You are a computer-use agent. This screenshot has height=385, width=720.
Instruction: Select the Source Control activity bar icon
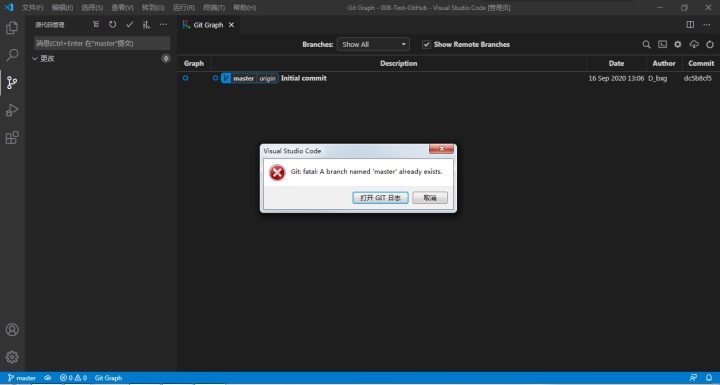12,83
